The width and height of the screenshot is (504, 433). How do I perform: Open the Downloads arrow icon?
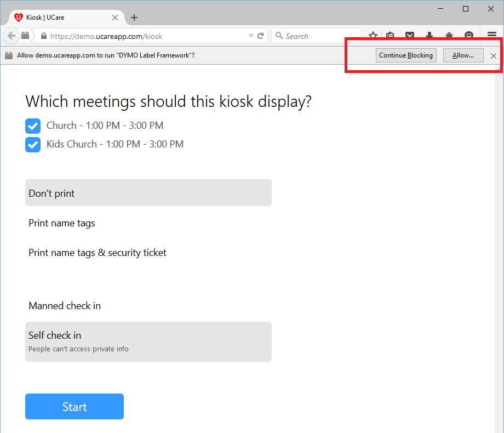pyautogui.click(x=429, y=36)
